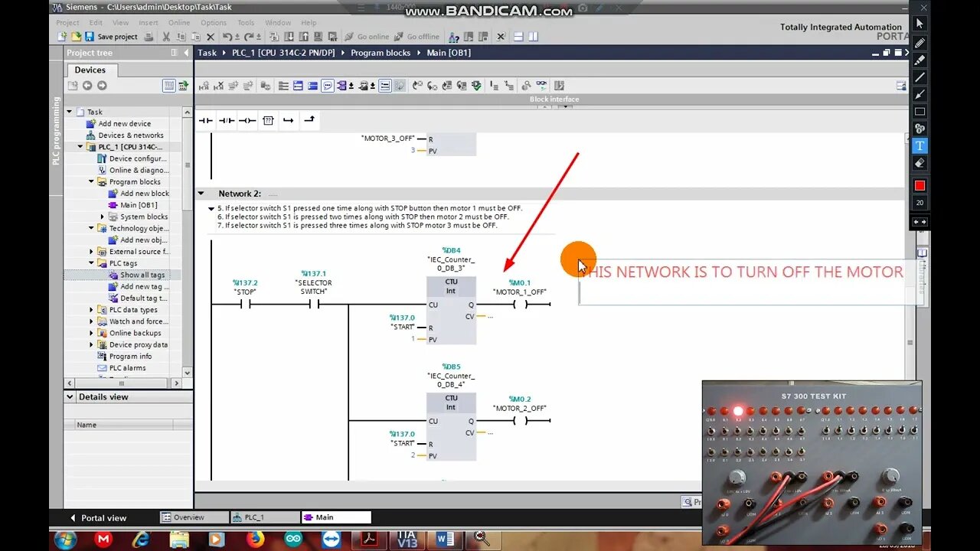This screenshot has width=980, height=551.
Task: Click the Print icon in the toolbar
Action: pos(149,37)
